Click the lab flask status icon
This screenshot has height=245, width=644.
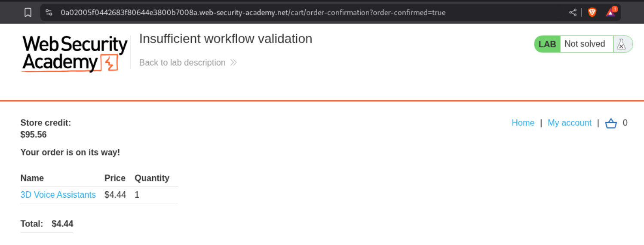point(621,44)
